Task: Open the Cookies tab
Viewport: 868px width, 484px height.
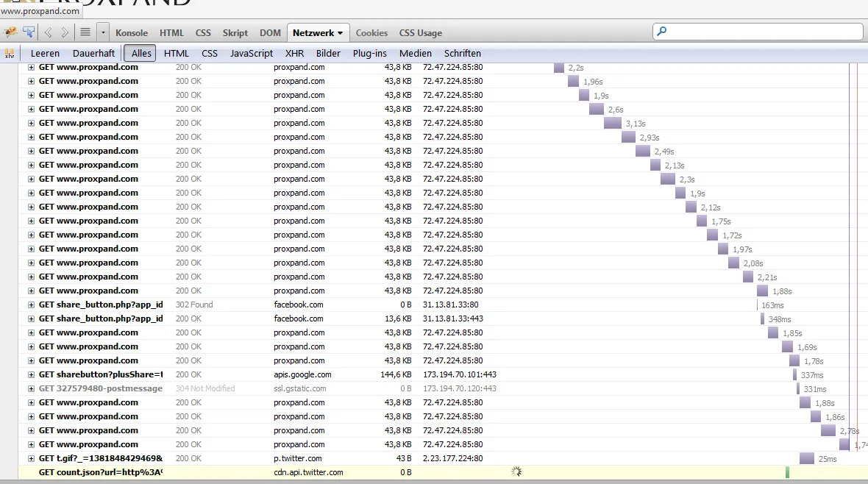Action: 371,32
